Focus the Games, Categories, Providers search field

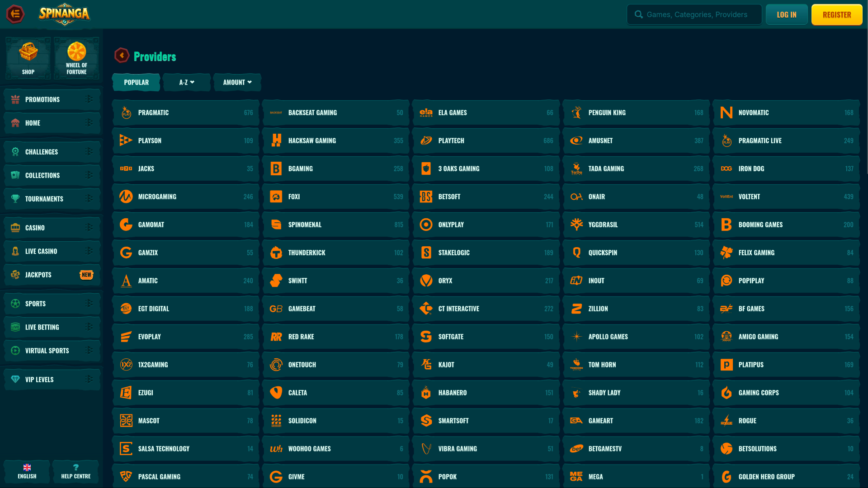coord(694,14)
